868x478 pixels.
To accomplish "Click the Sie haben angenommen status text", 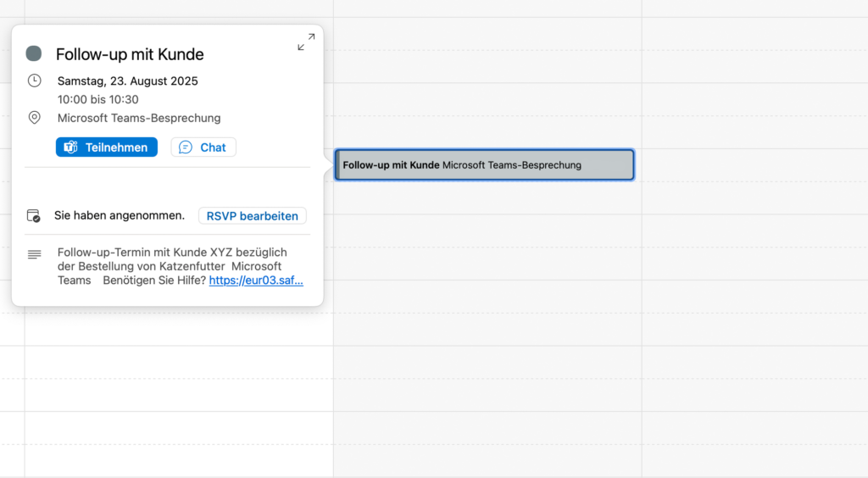I will click(120, 216).
